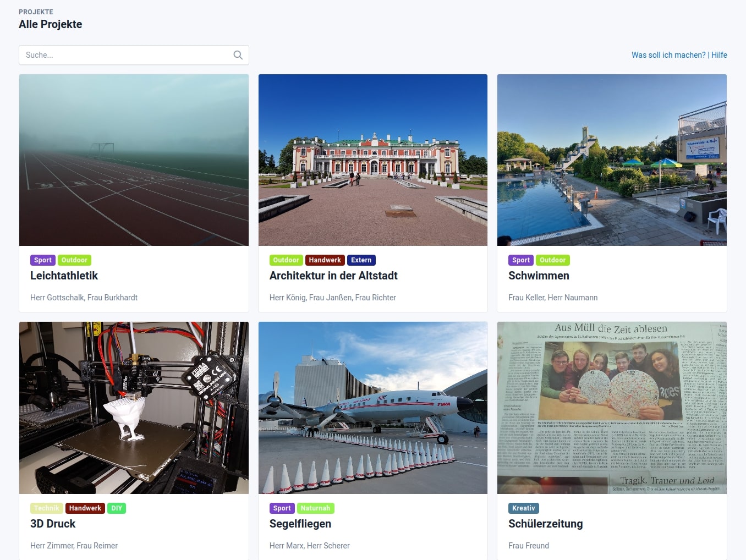
Task: Type in the Suche search field
Action: 127,55
